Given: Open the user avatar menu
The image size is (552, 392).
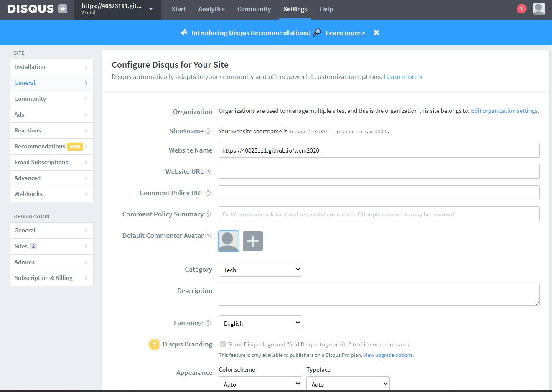Looking at the screenshot, I should click(539, 8).
